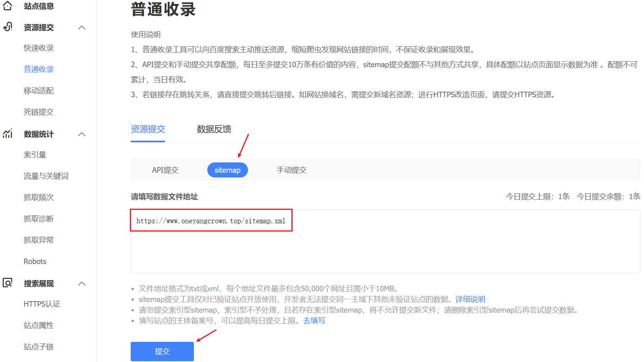644x362 pixels.
Task: Collapse the 资源提交 sidebar section chevron
Action: (82, 27)
